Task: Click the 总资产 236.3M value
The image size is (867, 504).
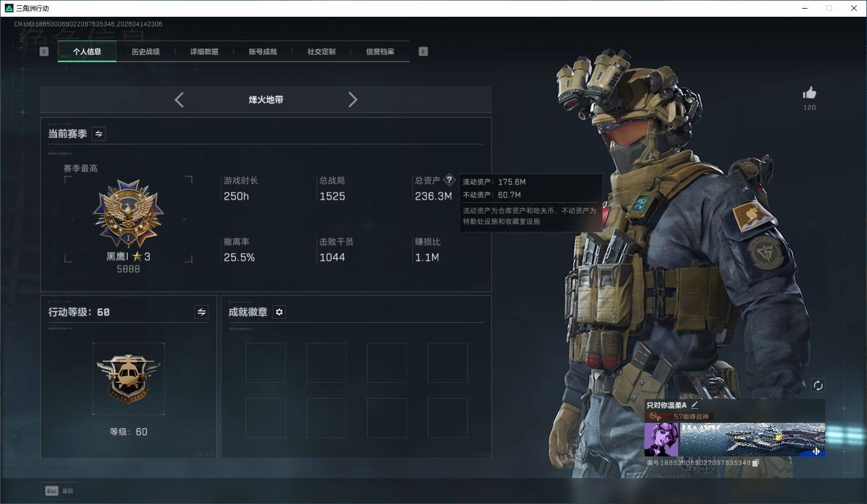Action: [433, 196]
